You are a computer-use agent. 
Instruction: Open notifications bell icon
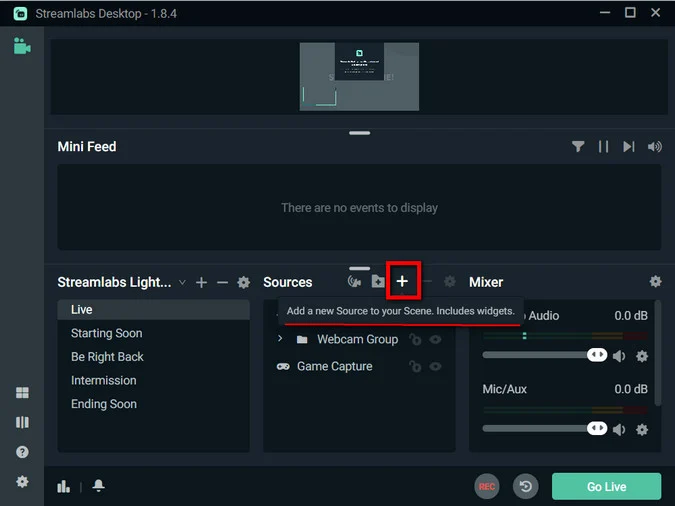pyautogui.click(x=99, y=486)
